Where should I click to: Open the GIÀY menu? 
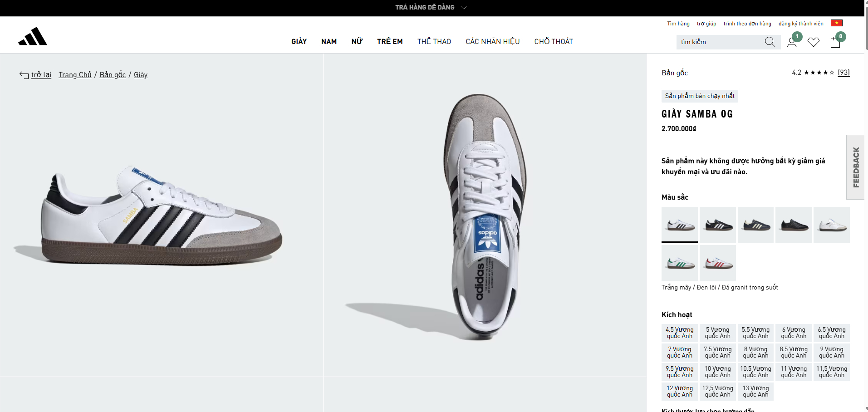(x=299, y=42)
